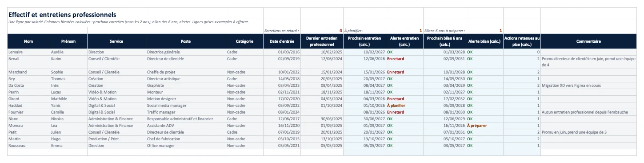Click the 'Date d'entrée' header cell

282,41
